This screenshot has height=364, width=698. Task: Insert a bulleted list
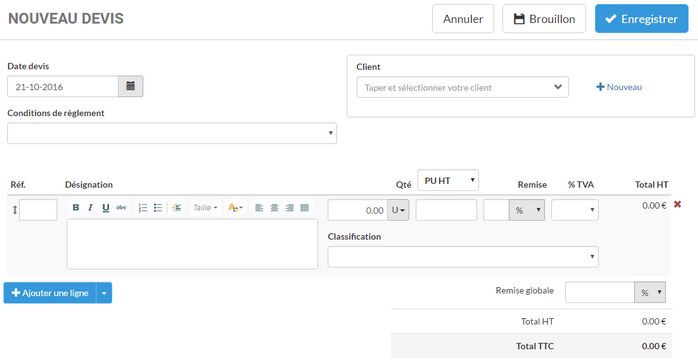[x=158, y=208]
